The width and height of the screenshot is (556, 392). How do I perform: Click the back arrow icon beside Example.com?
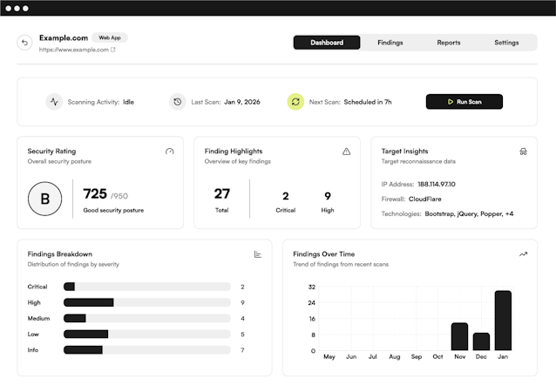click(24, 43)
